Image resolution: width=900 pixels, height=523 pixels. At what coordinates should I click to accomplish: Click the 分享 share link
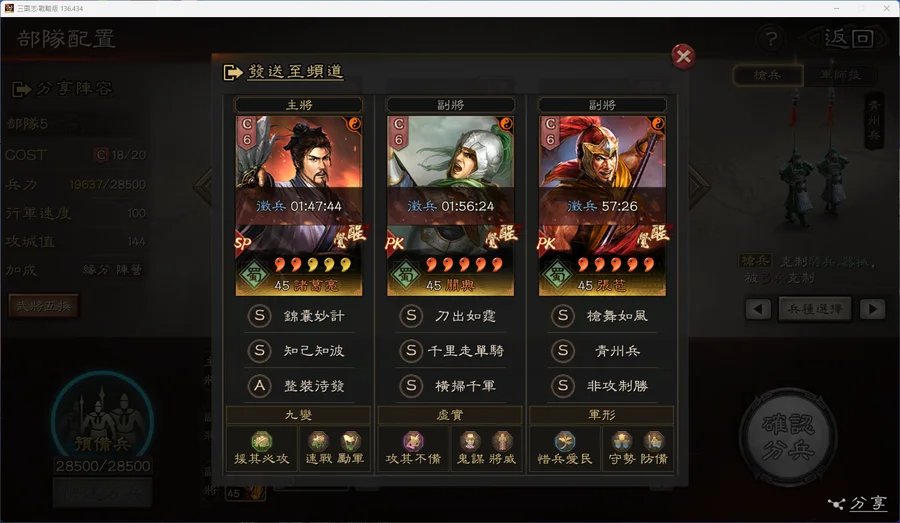point(858,503)
